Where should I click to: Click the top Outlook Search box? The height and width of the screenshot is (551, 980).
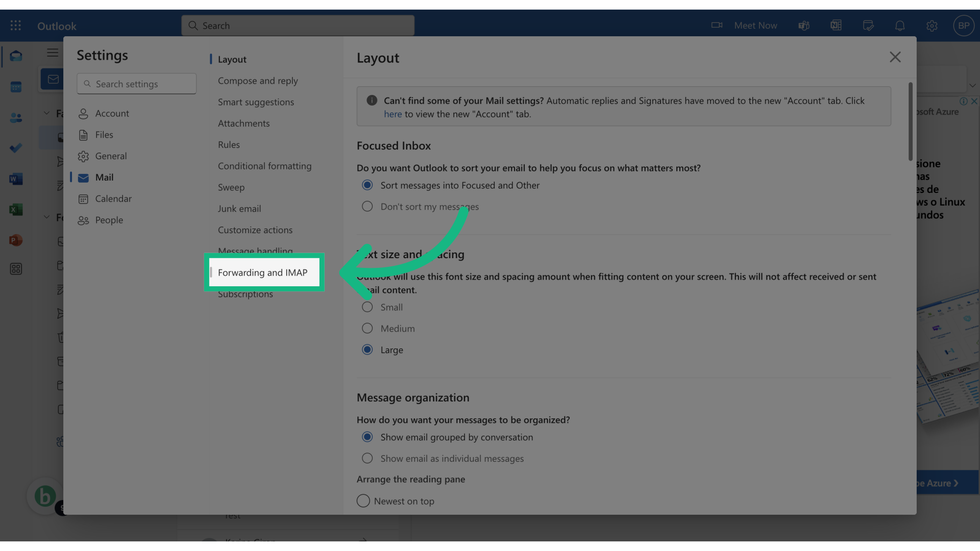click(x=298, y=26)
